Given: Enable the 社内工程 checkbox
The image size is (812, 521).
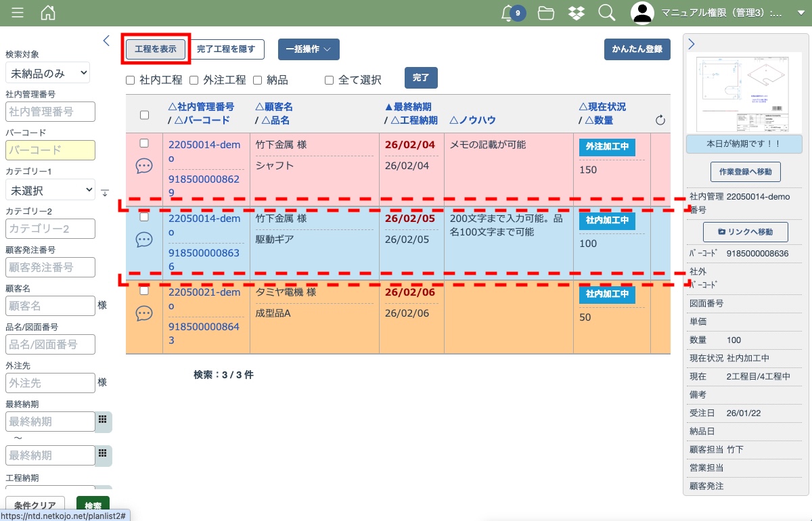Looking at the screenshot, I should pyautogui.click(x=131, y=81).
